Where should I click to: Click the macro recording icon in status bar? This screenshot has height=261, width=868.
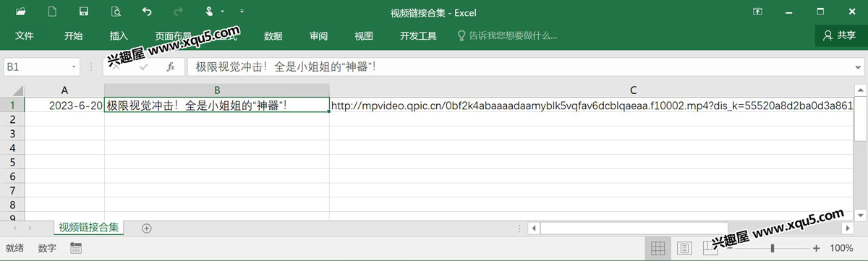[75, 248]
